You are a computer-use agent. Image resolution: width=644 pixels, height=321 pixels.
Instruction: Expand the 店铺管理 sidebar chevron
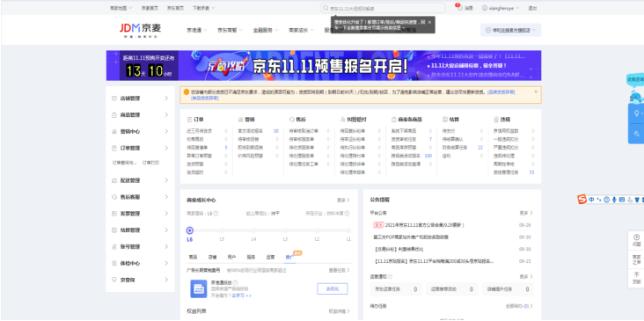coord(166,98)
